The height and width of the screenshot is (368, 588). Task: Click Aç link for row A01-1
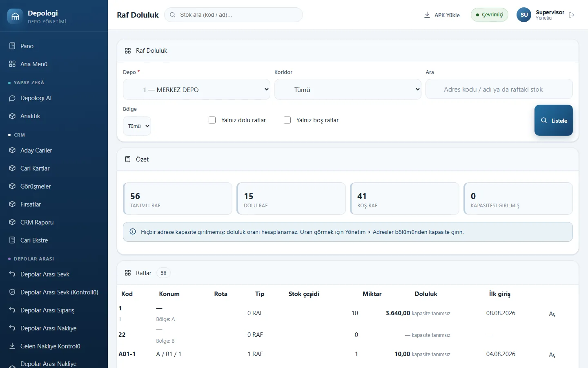(552, 355)
